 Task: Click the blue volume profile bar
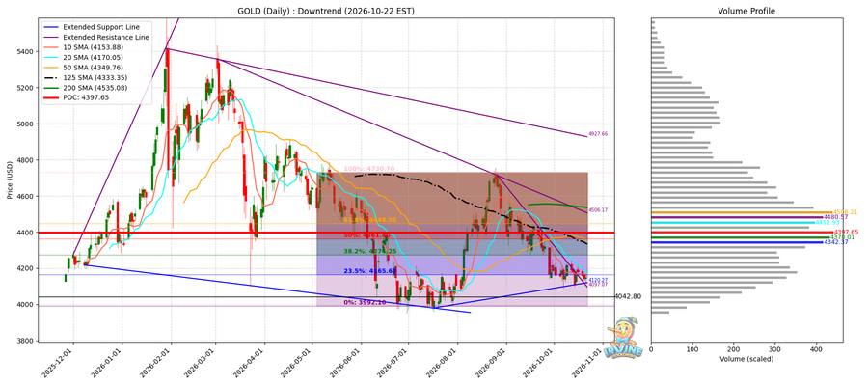pyautogui.click(x=738, y=242)
